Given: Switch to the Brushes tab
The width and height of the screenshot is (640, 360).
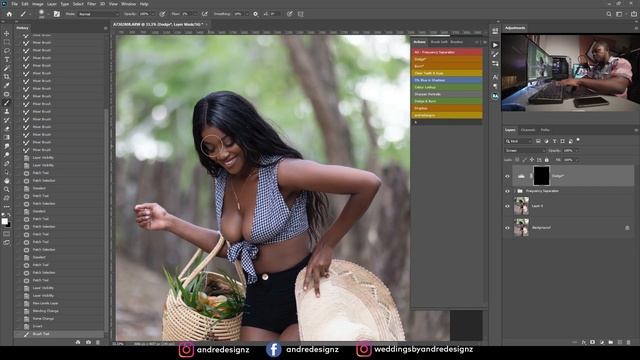Looking at the screenshot, I should pyautogui.click(x=457, y=42).
